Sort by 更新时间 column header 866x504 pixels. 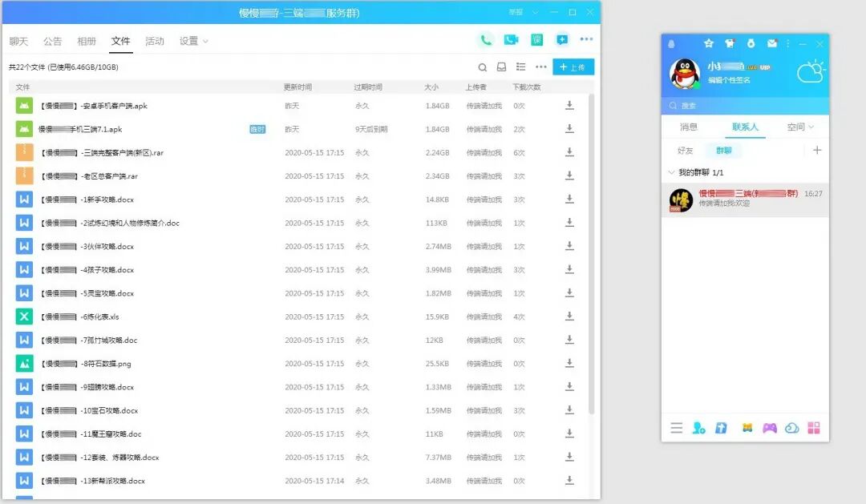297,87
